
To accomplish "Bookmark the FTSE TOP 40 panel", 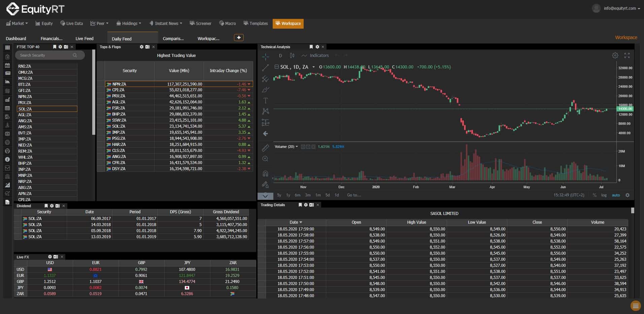I will (x=55, y=47).
